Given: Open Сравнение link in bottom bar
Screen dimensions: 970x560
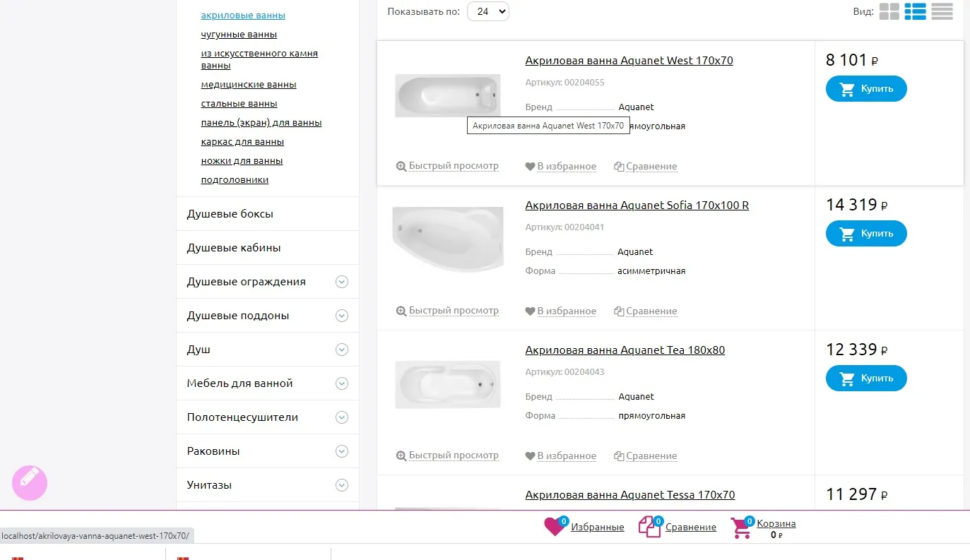Looking at the screenshot, I should tap(691, 528).
